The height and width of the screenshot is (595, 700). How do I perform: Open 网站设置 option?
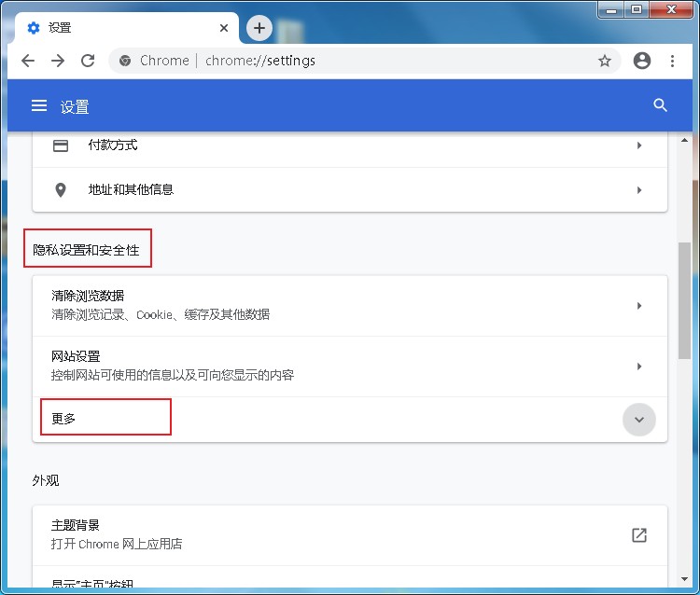(350, 367)
